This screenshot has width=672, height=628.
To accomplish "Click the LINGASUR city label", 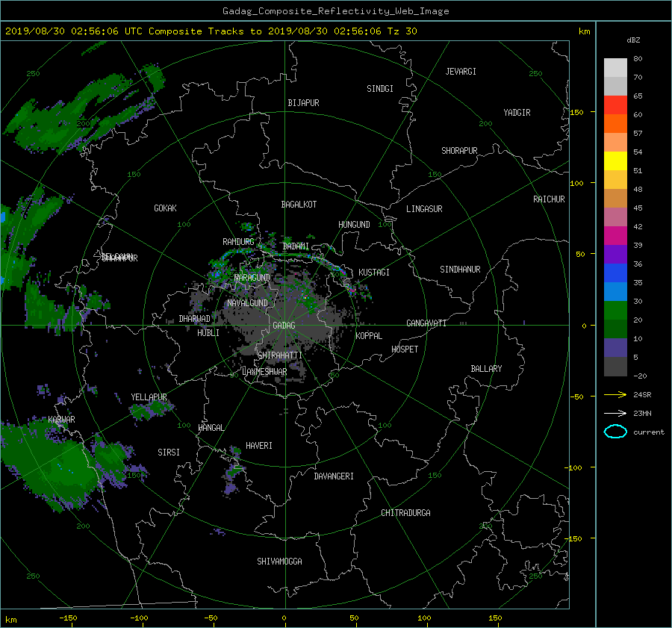I will [424, 209].
